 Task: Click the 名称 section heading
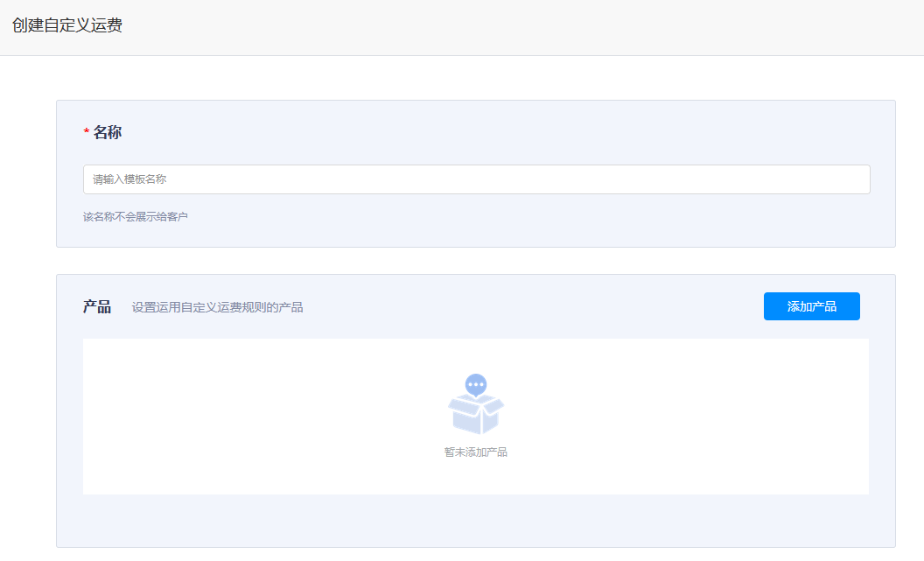tap(108, 132)
